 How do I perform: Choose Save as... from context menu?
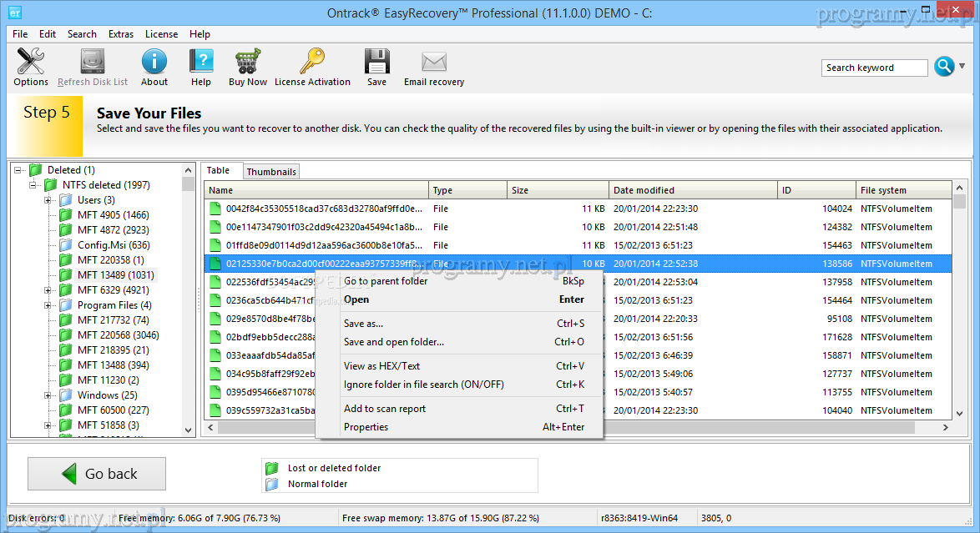point(363,324)
